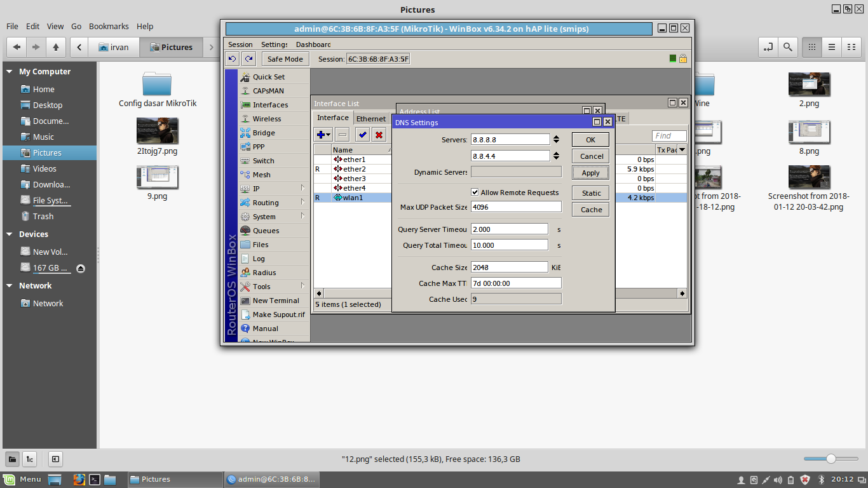Click the Find box in Interface List
This screenshot has width=868, height=488.
[x=669, y=135]
